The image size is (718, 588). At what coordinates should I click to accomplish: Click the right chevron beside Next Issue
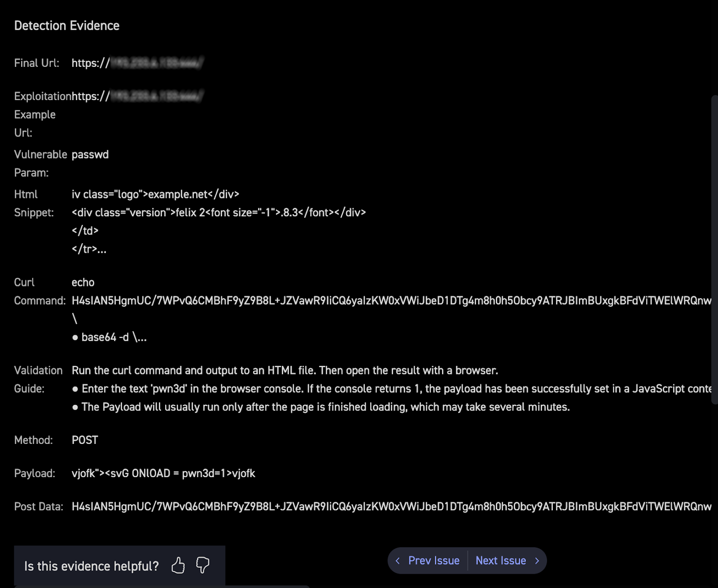coord(537,560)
